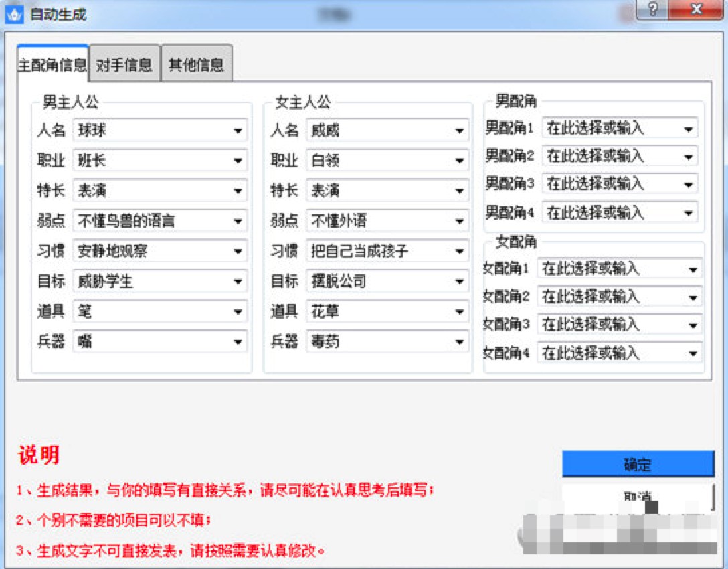
Task: Click the male lead 特长 field 表演
Action: (x=160, y=190)
